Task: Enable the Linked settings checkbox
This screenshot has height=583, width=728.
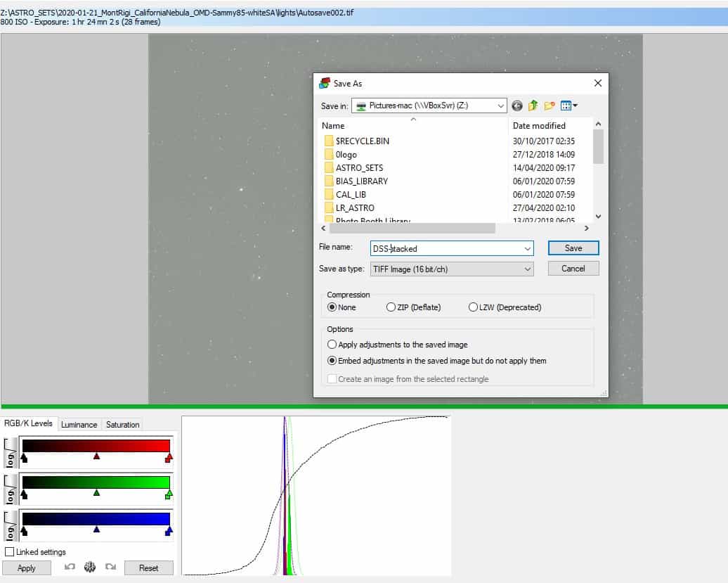Action: (9, 552)
